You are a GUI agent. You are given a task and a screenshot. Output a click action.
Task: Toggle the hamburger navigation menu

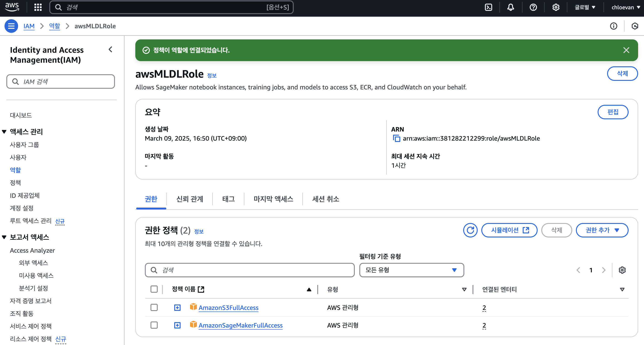tap(11, 26)
